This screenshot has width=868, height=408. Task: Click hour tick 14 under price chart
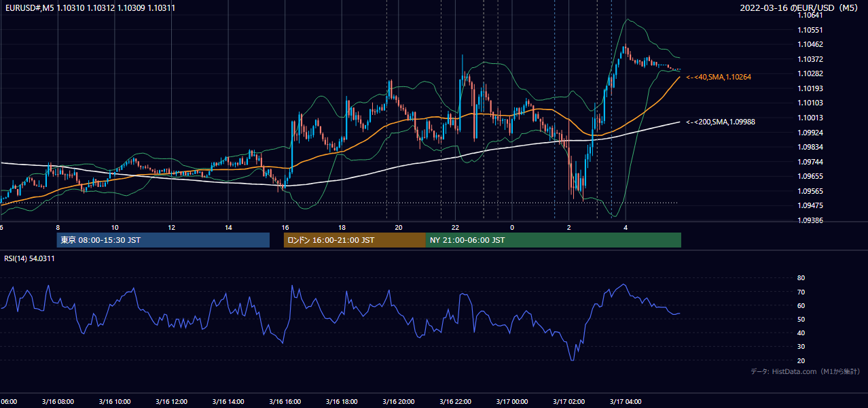coord(228,227)
